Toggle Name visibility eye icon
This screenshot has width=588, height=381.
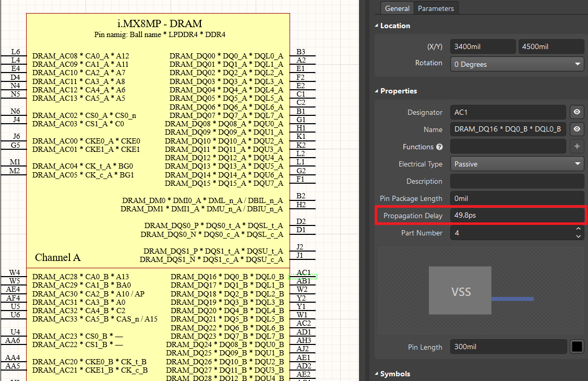(577, 129)
